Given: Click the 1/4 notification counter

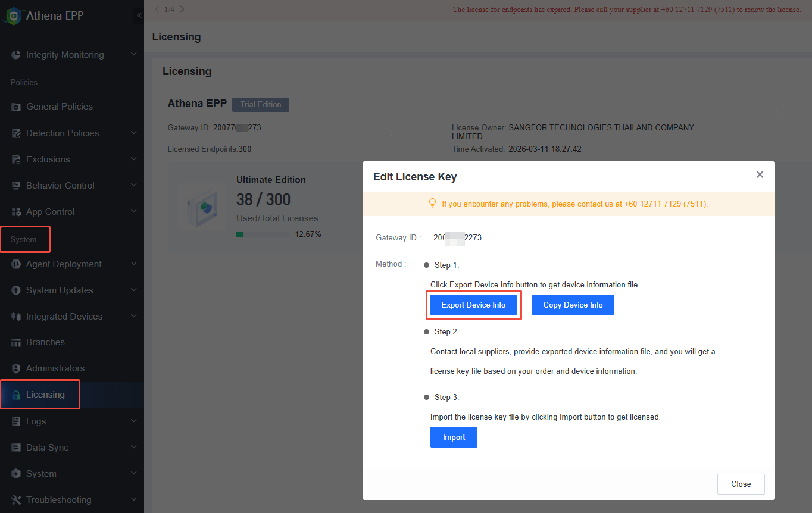Looking at the screenshot, I should coord(169,9).
